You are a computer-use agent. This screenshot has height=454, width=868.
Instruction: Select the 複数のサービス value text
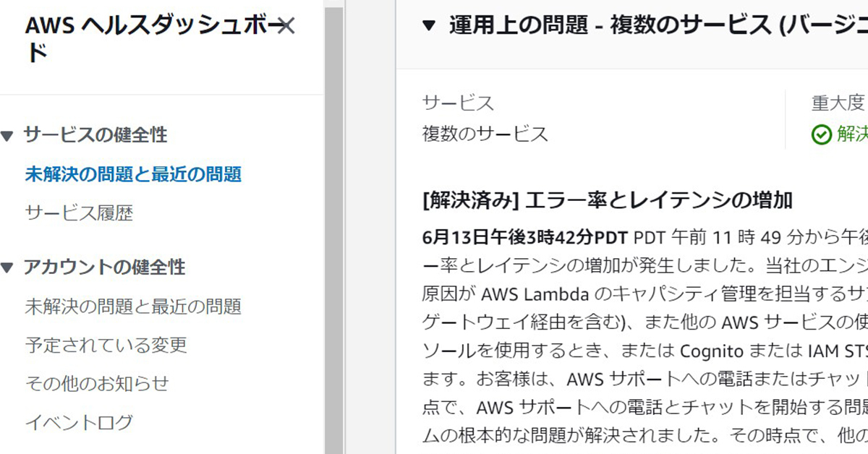(485, 134)
